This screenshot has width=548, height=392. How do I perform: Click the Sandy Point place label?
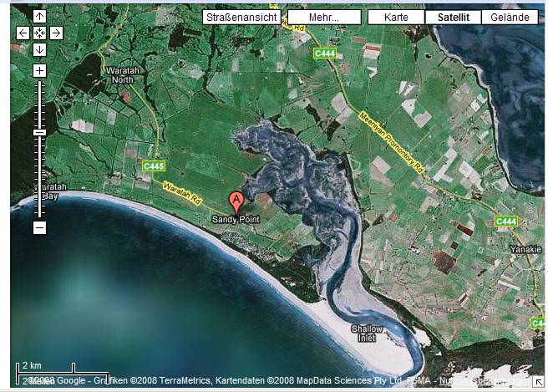(x=235, y=219)
